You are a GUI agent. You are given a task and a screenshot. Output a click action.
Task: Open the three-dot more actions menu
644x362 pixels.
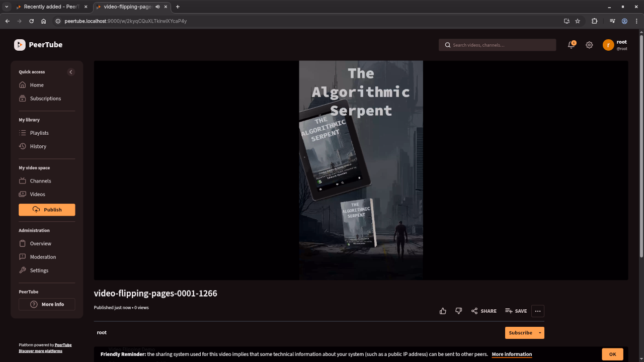tap(538, 311)
